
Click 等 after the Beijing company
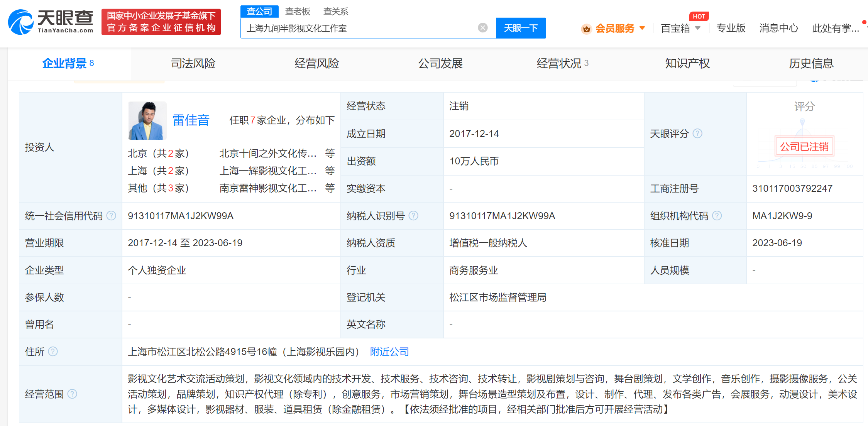click(330, 154)
